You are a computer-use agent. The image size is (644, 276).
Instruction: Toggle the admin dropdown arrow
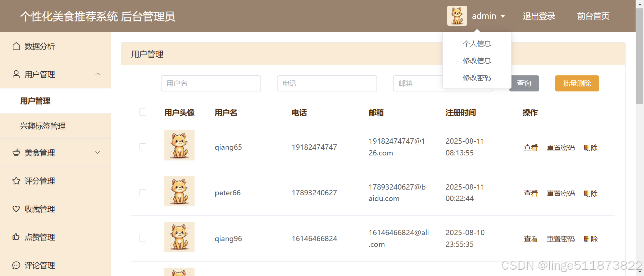[x=502, y=16]
